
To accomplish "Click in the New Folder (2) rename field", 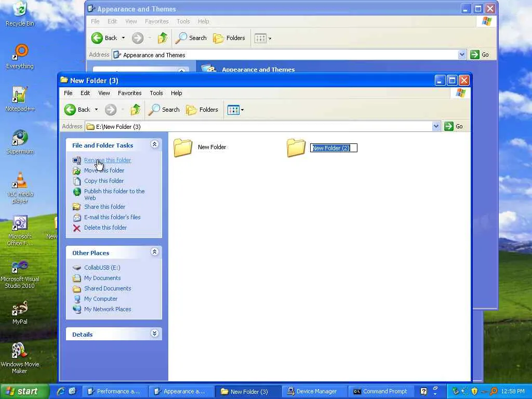I will pyautogui.click(x=334, y=148).
